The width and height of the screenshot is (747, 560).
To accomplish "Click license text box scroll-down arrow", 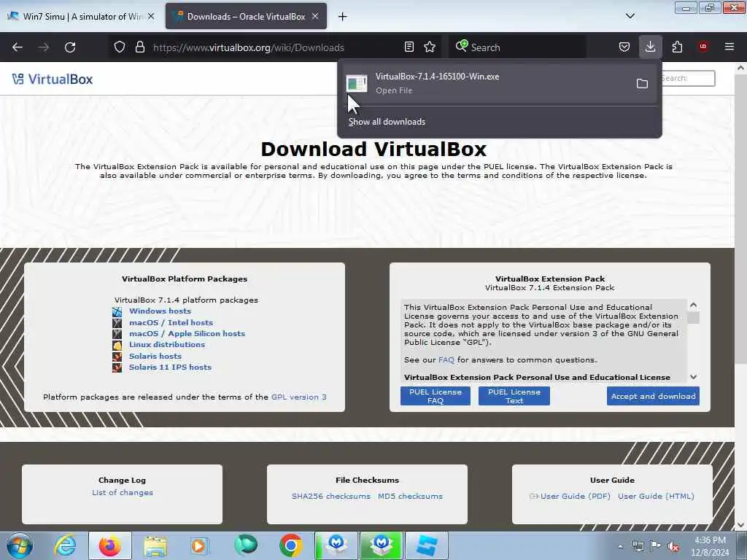I will (694, 377).
